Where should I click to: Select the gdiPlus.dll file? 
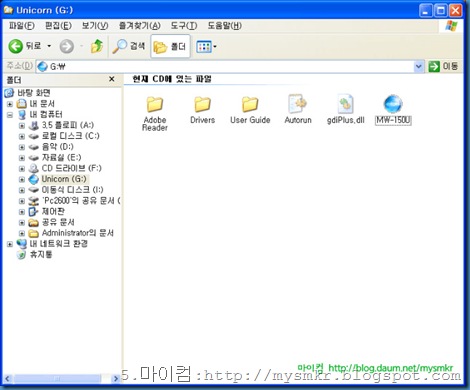pos(346,109)
